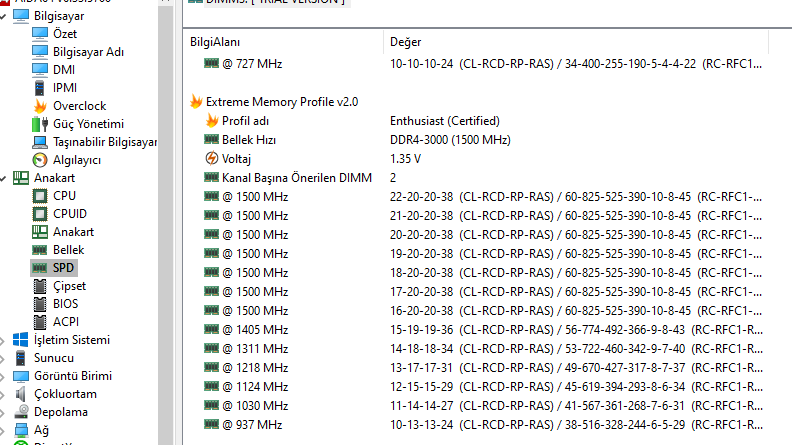Image resolution: width=792 pixels, height=445 pixels.
Task: Collapse the Anakart tree group
Action: coord(5,178)
